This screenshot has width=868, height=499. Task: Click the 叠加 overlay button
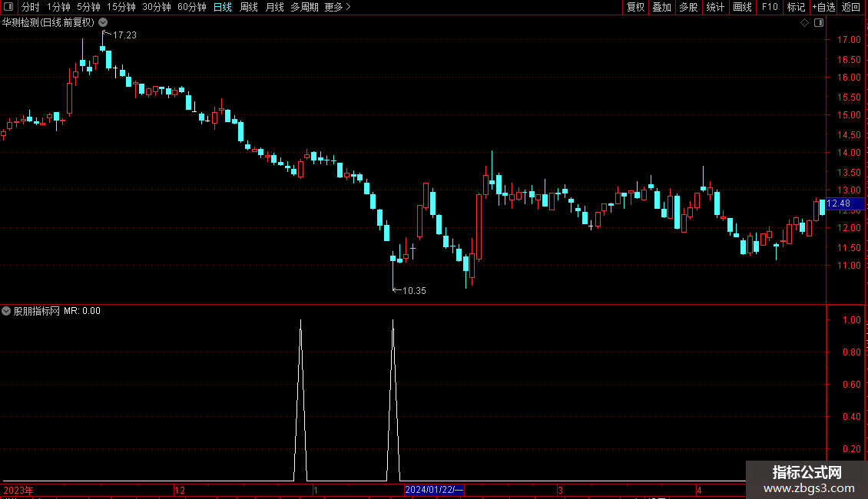(661, 7)
